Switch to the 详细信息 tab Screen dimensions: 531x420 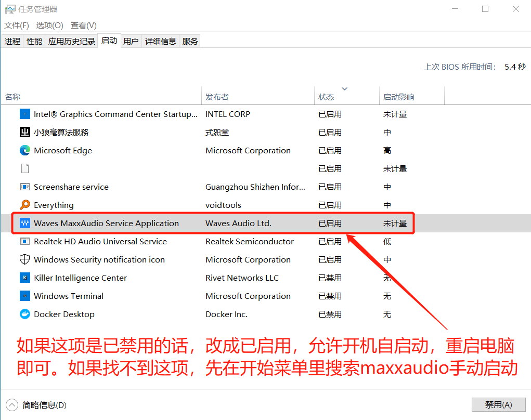[x=161, y=41]
